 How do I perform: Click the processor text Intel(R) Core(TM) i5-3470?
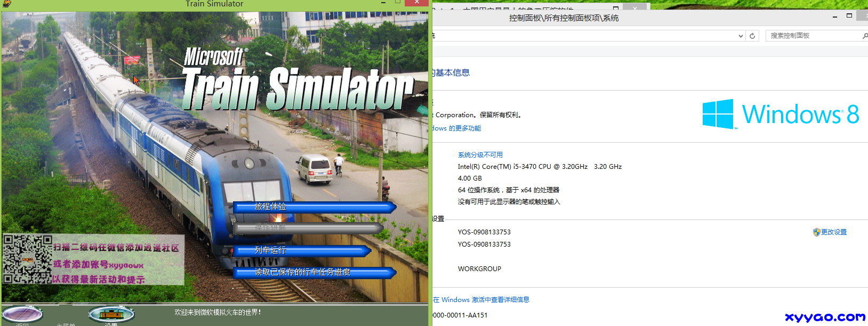pos(540,167)
